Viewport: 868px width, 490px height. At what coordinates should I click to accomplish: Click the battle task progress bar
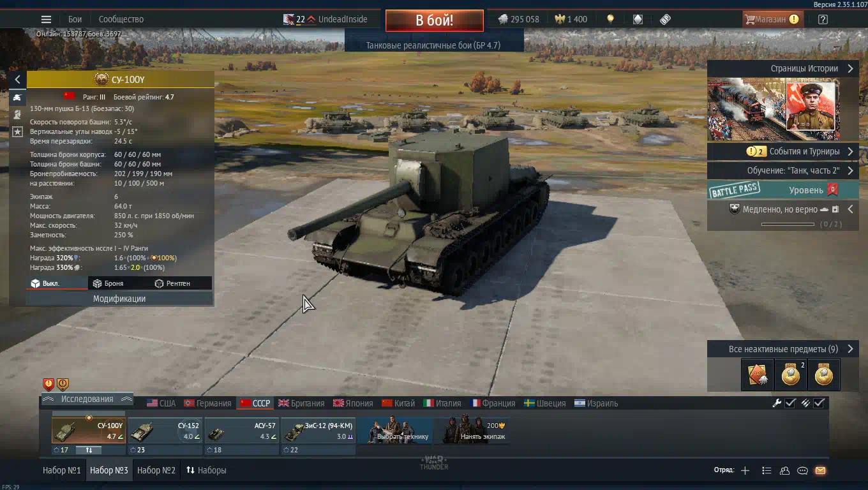788,224
